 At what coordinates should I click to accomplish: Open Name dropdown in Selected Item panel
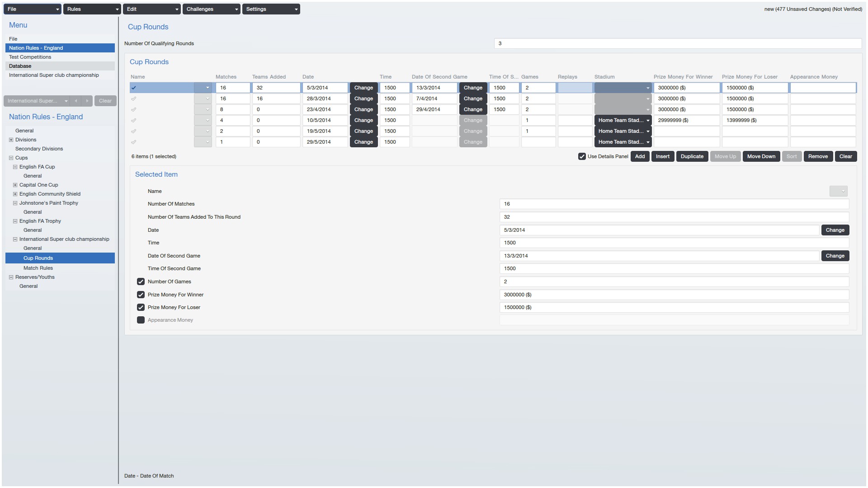(x=838, y=191)
